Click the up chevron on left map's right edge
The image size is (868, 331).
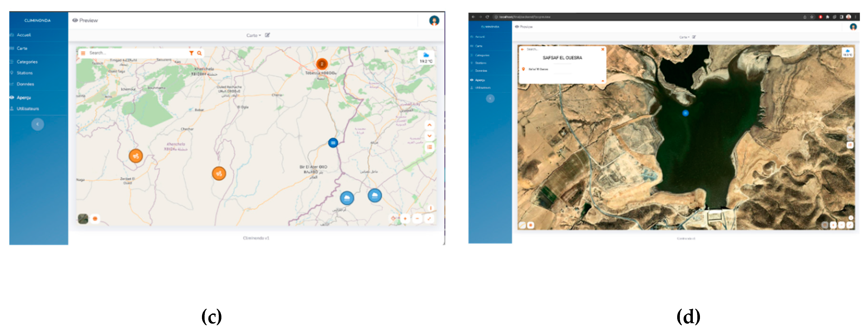tap(429, 125)
